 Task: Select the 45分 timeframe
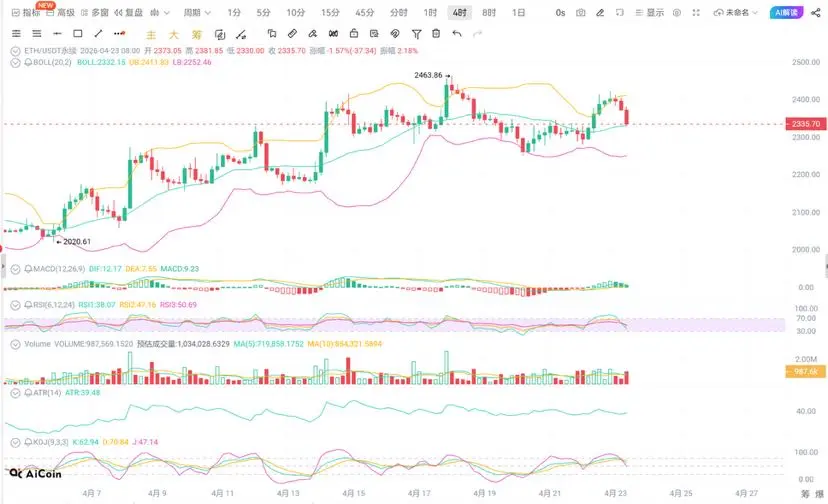(x=364, y=12)
